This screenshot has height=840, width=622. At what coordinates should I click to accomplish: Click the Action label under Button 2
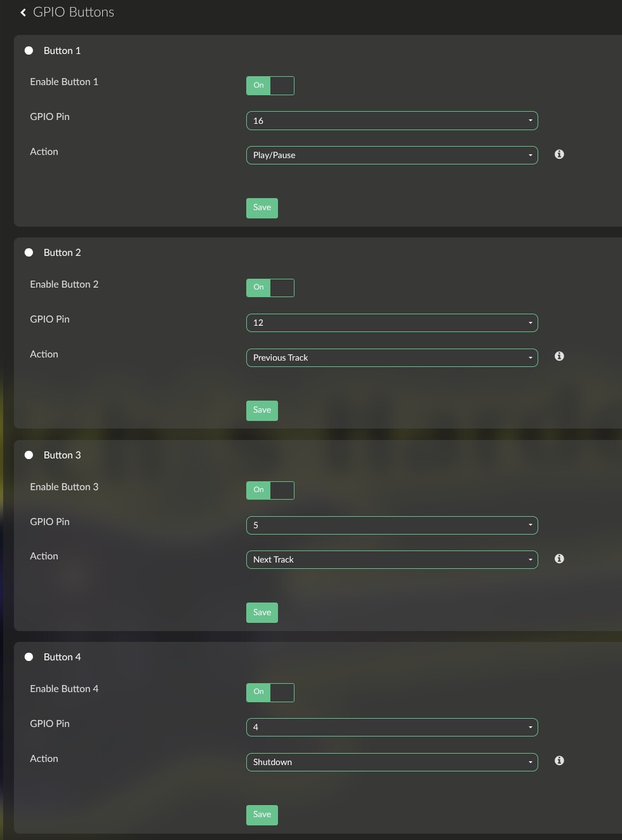44,354
